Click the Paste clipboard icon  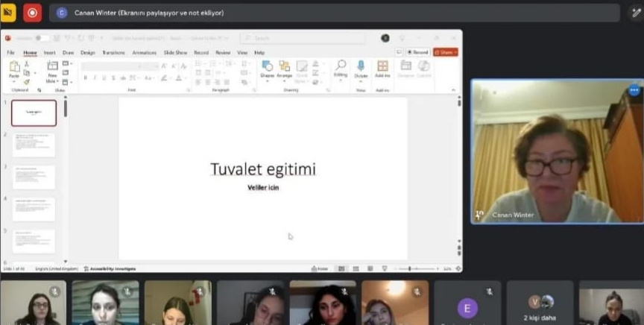coord(14,68)
